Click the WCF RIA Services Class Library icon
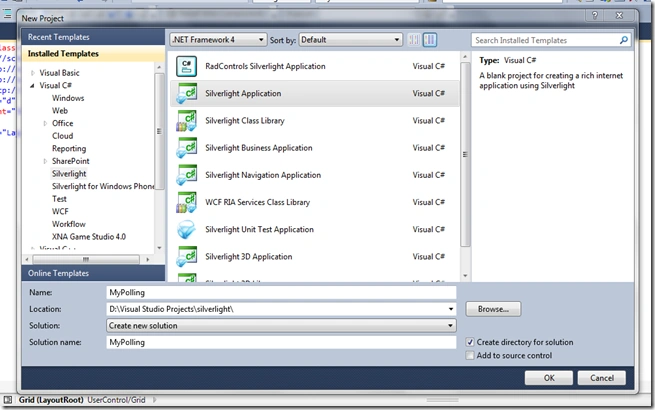Image resolution: width=655 pixels, height=410 pixels. [x=186, y=202]
